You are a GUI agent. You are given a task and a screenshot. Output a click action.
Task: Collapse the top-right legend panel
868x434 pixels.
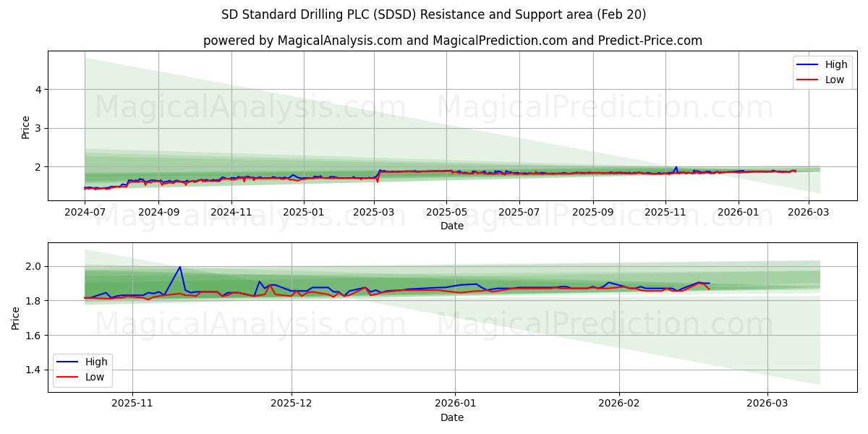click(823, 72)
